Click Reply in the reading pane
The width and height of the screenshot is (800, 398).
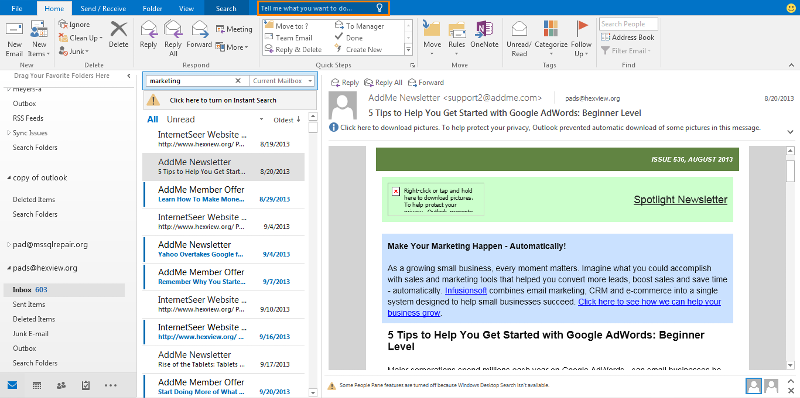(345, 82)
